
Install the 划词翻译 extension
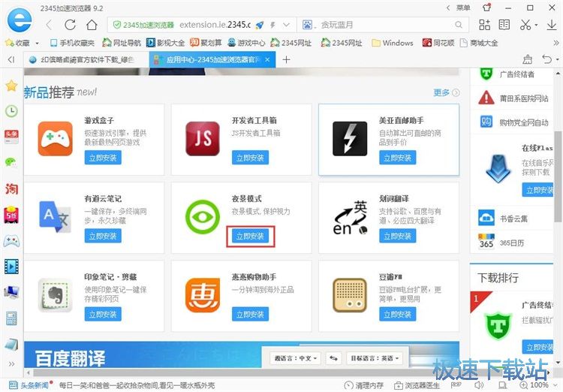[x=397, y=236]
